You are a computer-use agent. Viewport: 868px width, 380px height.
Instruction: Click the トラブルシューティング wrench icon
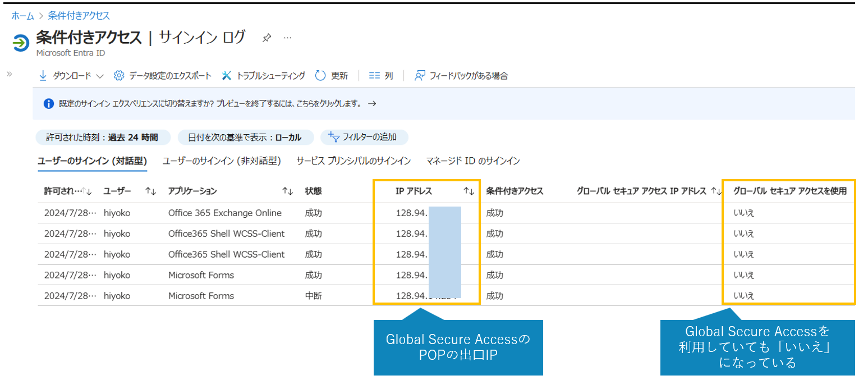[227, 75]
